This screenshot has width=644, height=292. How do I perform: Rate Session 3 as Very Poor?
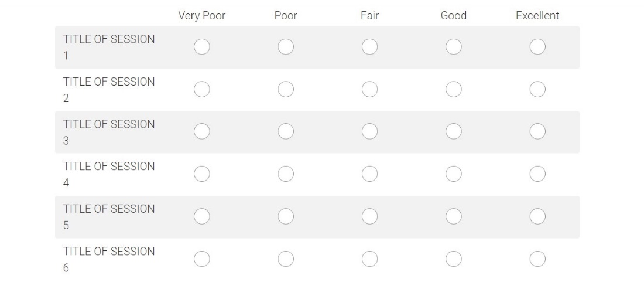201,132
